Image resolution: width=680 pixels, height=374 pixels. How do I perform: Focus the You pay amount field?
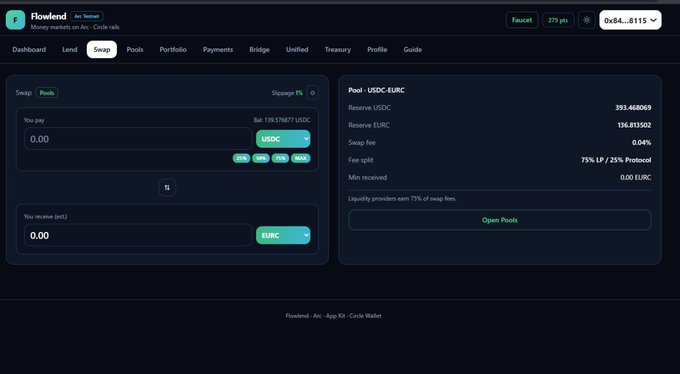(138, 139)
